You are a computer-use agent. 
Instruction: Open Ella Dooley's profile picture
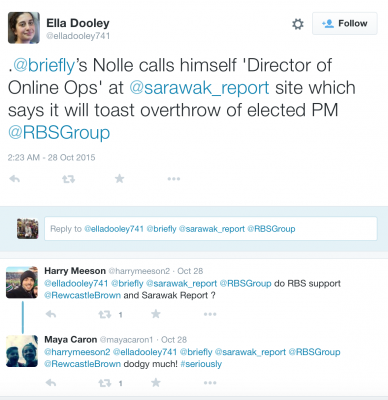[24, 28]
